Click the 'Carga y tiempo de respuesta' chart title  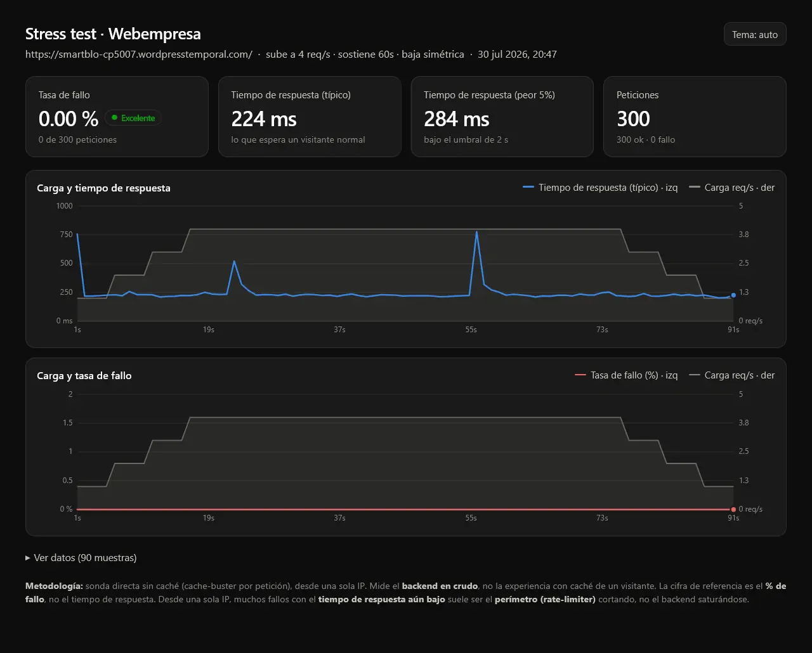click(103, 188)
